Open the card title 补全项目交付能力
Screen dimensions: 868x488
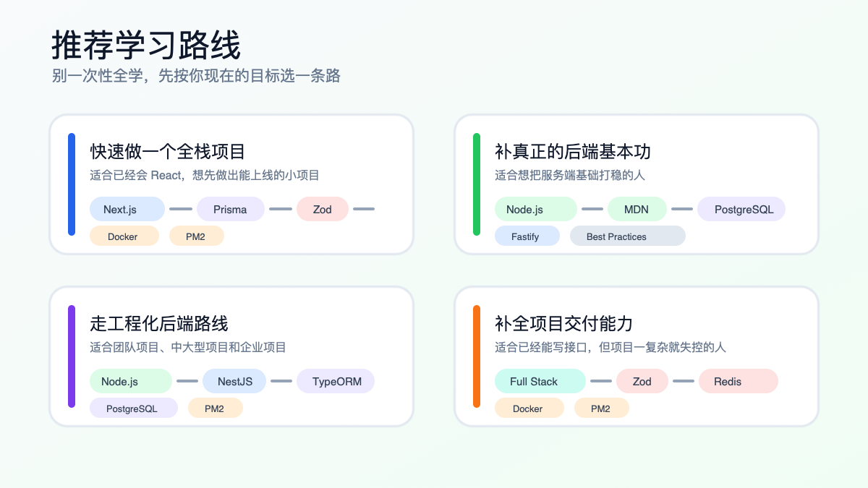(x=564, y=323)
